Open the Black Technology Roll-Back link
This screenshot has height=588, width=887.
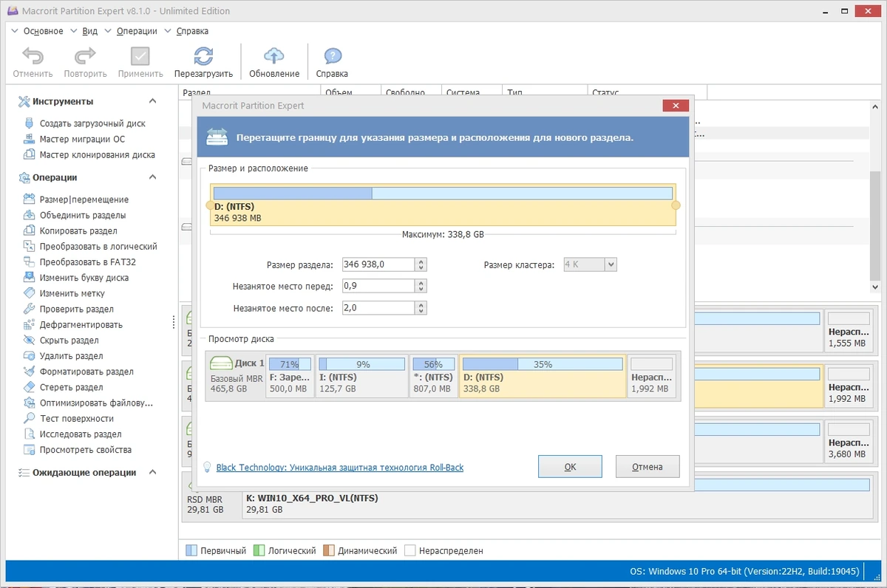tap(339, 468)
